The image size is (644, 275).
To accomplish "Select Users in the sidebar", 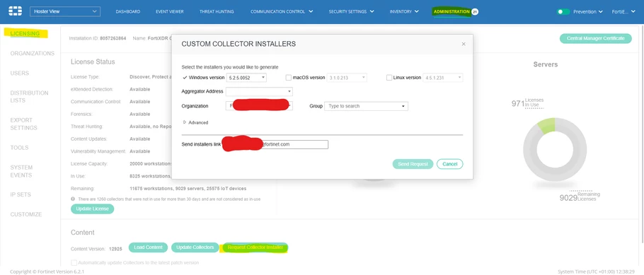I will click(x=19, y=73).
